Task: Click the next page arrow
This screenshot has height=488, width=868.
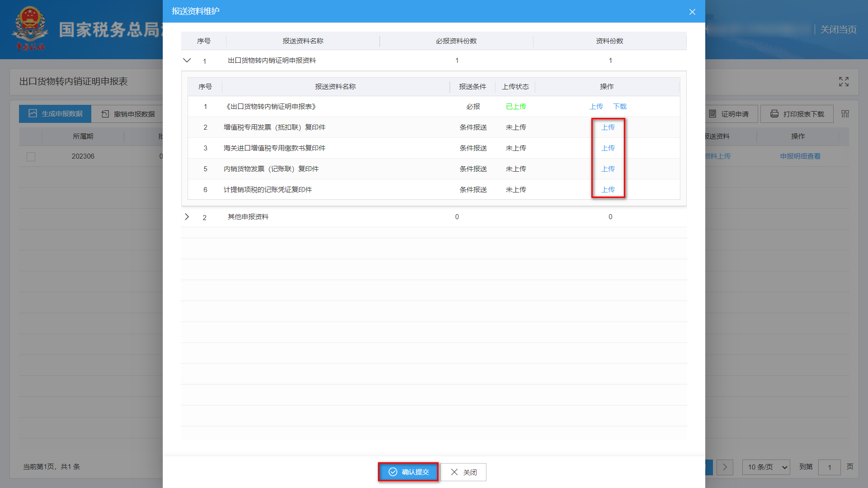Action: pos(725,467)
